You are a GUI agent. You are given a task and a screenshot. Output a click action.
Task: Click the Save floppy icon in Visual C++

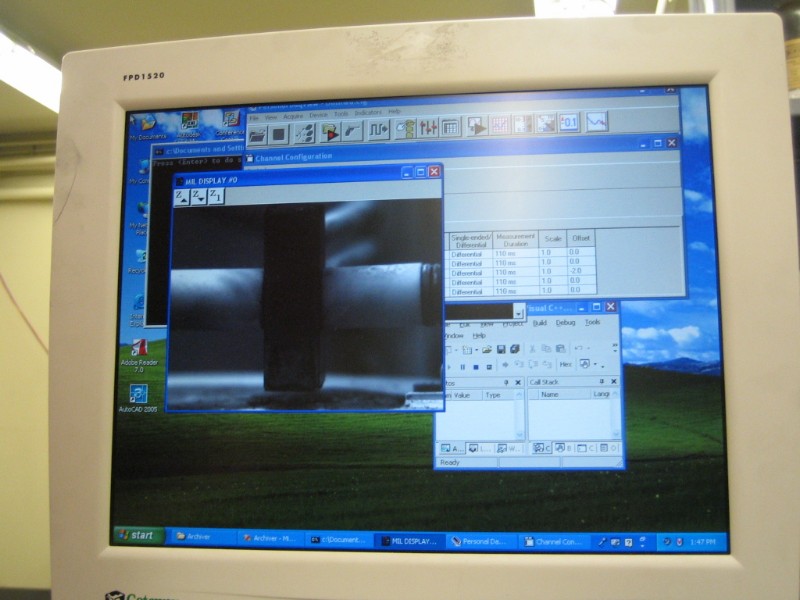tap(501, 349)
